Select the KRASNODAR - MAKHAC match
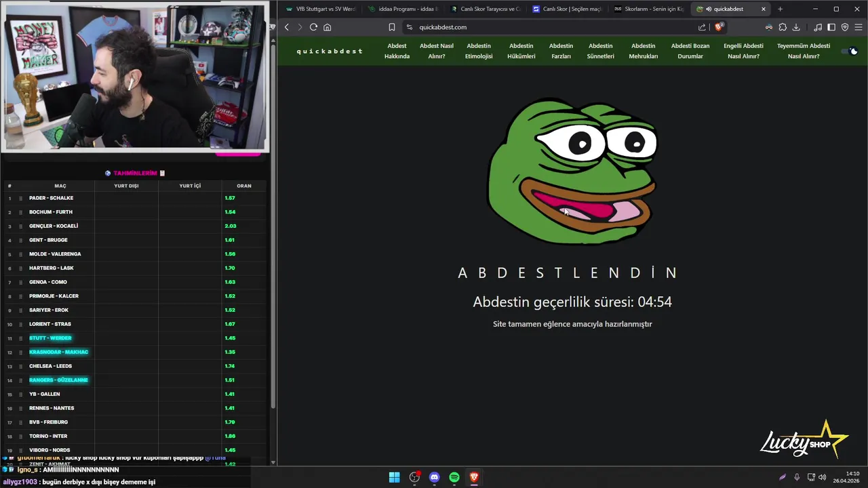 pyautogui.click(x=58, y=352)
